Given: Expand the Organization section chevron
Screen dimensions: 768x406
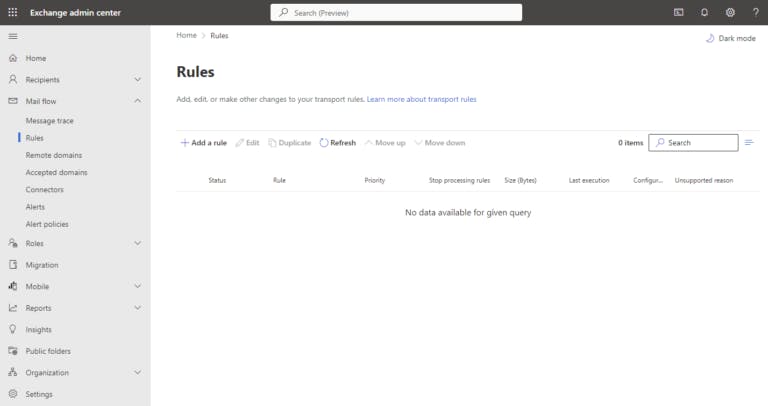Looking at the screenshot, I should coord(138,372).
